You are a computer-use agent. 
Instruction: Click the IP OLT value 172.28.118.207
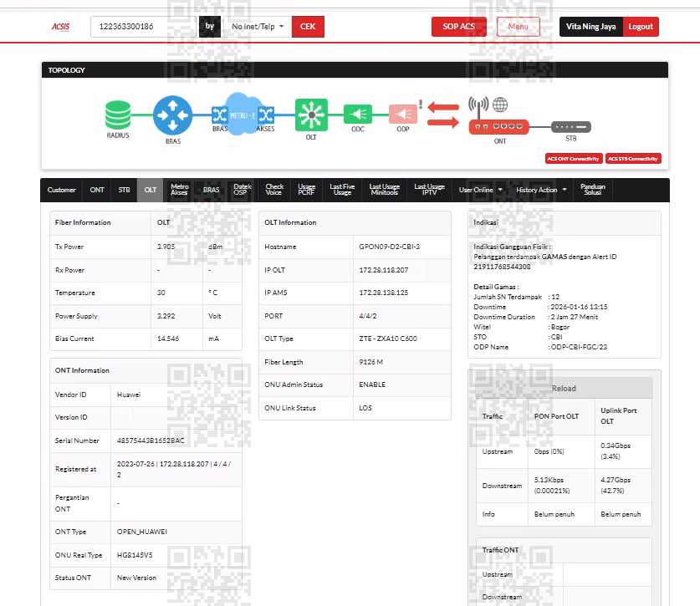pos(384,270)
